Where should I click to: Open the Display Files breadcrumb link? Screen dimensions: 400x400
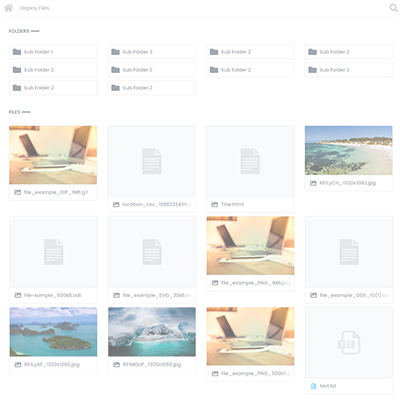pyautogui.click(x=34, y=8)
